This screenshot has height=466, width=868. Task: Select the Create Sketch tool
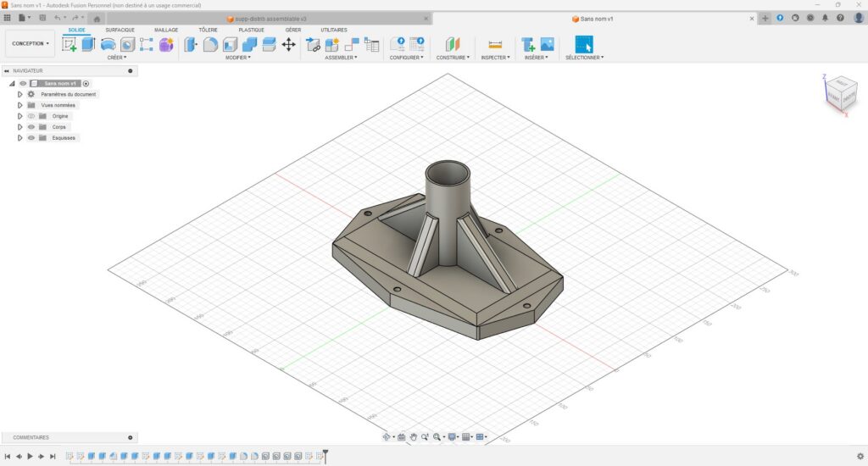70,44
